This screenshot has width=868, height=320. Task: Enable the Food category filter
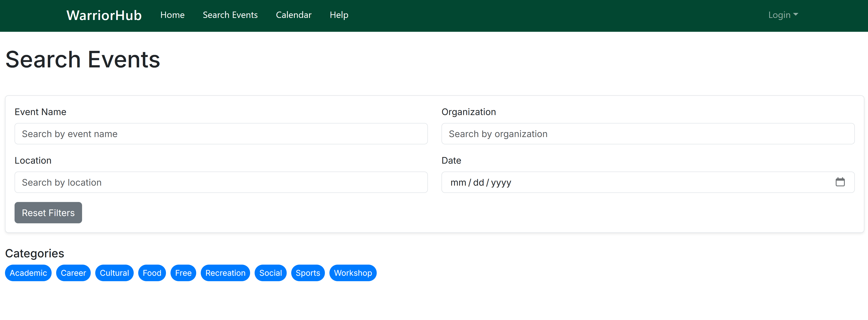click(x=152, y=273)
